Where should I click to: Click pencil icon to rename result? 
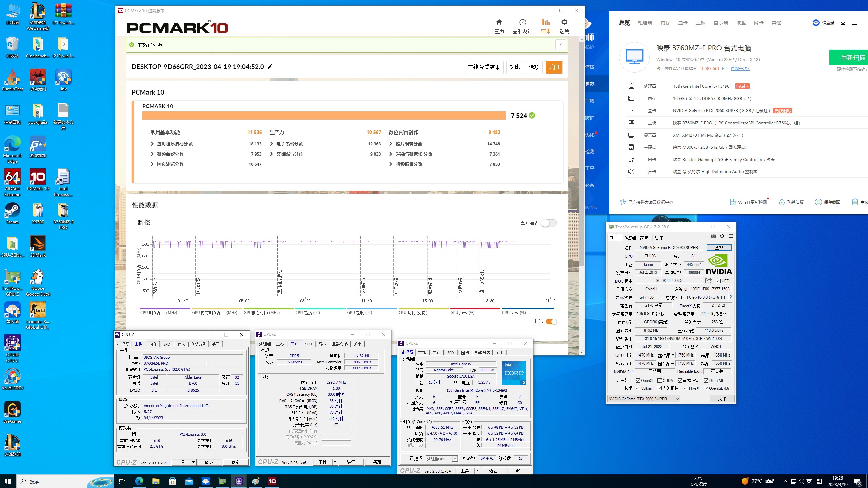click(270, 67)
